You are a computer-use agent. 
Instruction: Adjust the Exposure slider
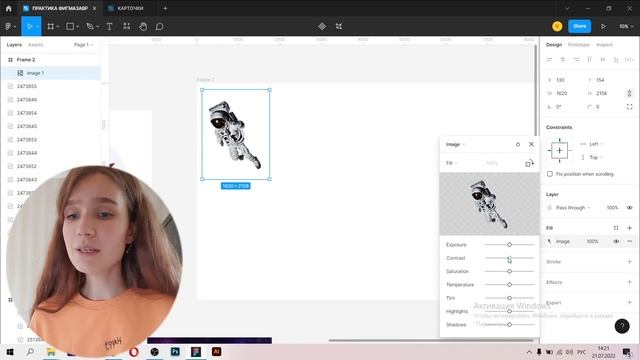click(509, 244)
